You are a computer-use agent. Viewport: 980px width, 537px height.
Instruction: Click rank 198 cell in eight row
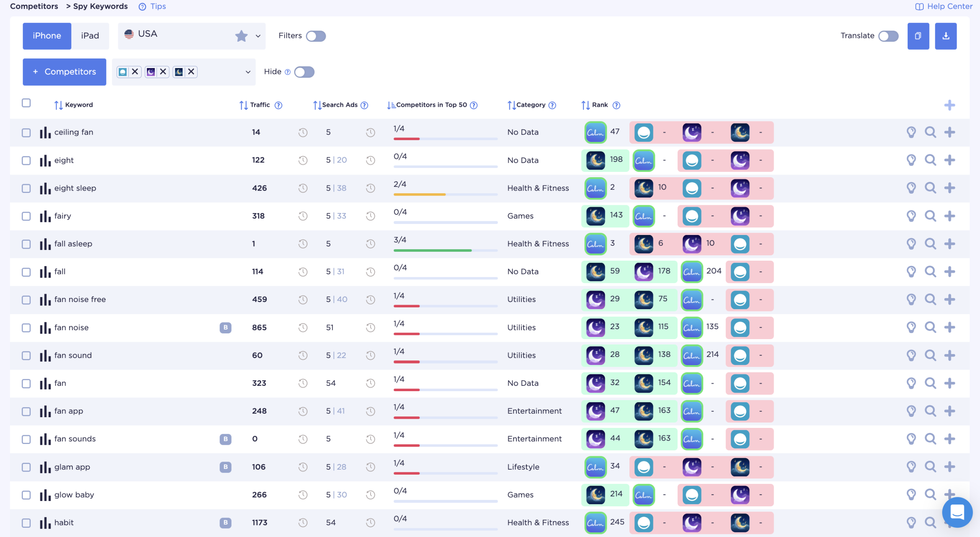pyautogui.click(x=605, y=160)
